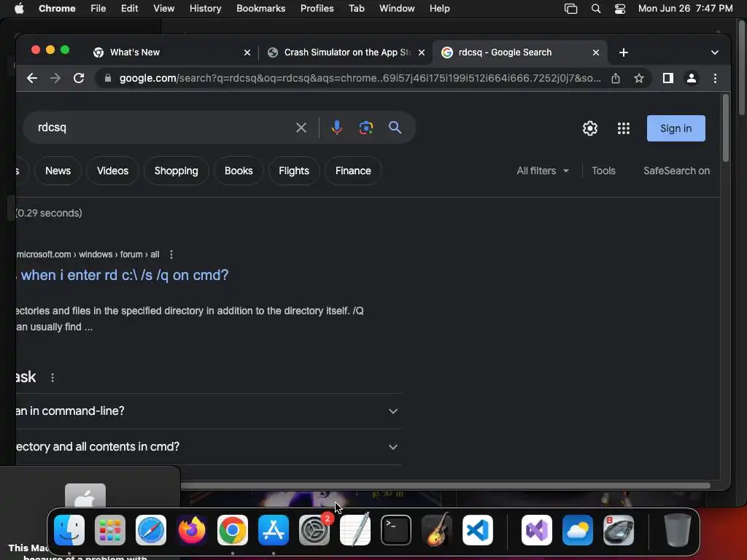This screenshot has width=747, height=560.
Task: Open Chrome's three-dot menu
Action: click(x=715, y=78)
